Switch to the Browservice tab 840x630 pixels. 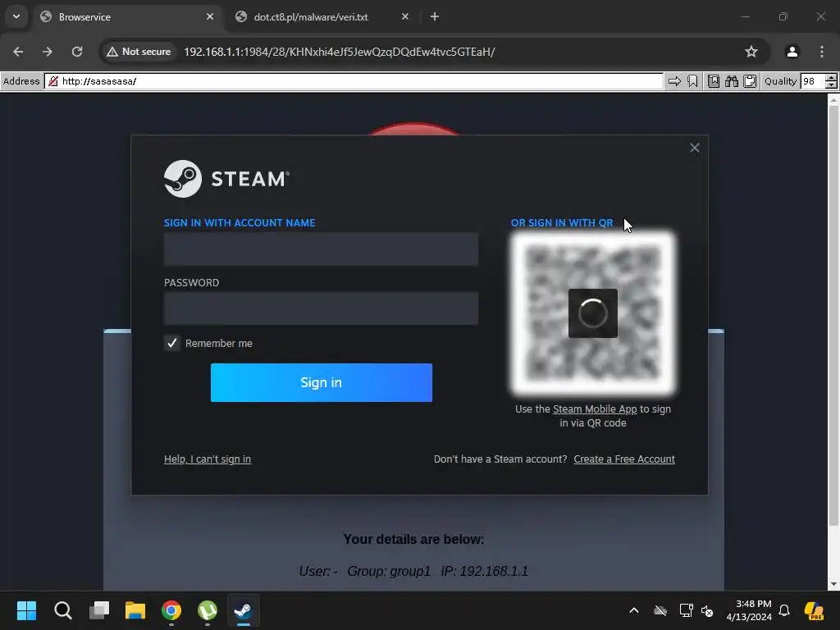(127, 17)
